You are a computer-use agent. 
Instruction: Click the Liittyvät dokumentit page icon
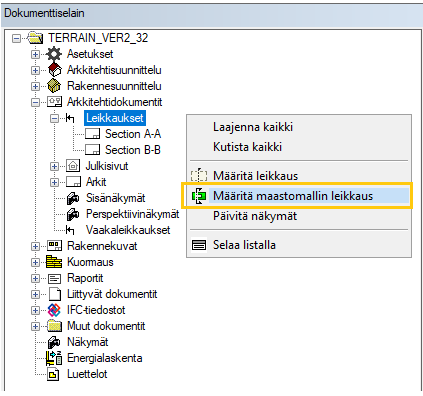point(55,294)
